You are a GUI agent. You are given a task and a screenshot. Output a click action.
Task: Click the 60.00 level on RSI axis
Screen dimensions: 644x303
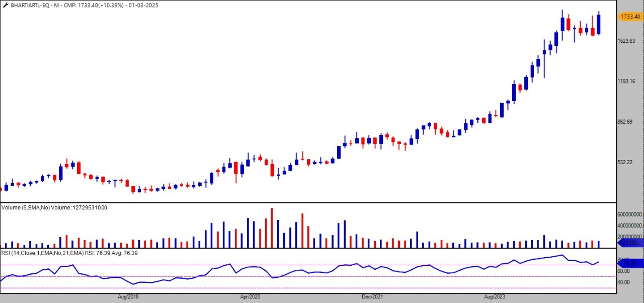tap(624, 271)
